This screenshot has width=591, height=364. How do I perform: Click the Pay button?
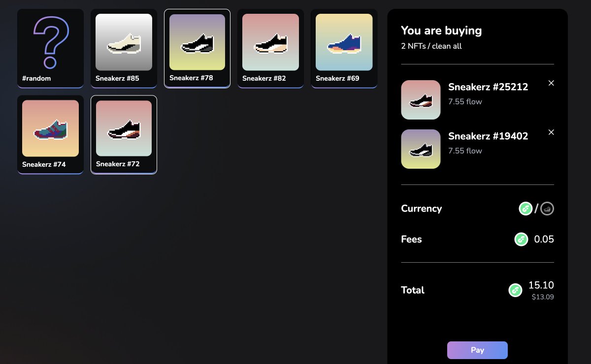pos(477,350)
